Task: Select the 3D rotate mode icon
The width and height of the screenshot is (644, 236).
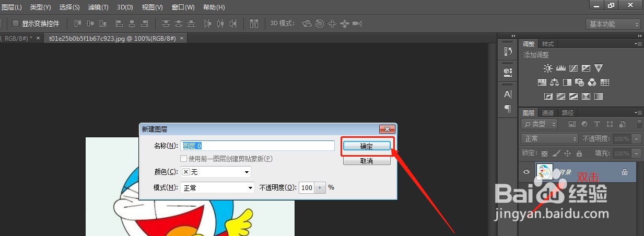Action: click(307, 23)
